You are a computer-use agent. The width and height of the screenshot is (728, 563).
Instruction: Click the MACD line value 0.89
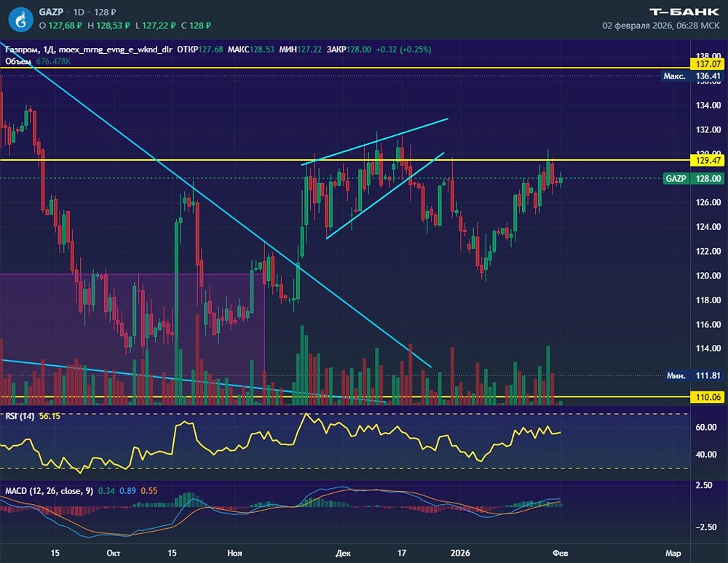[x=127, y=491]
